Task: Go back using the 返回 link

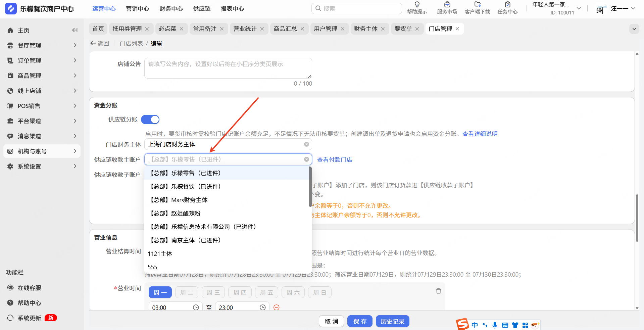Action: [x=100, y=44]
